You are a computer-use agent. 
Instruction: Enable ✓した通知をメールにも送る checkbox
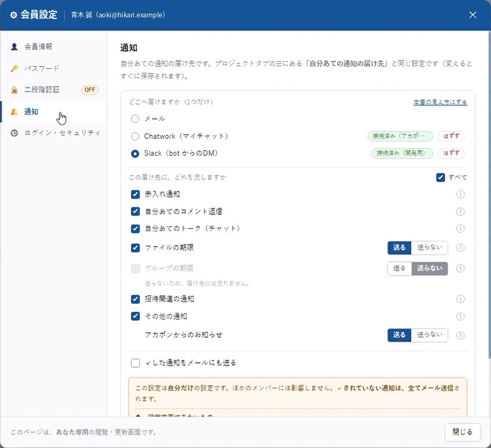[135, 363]
